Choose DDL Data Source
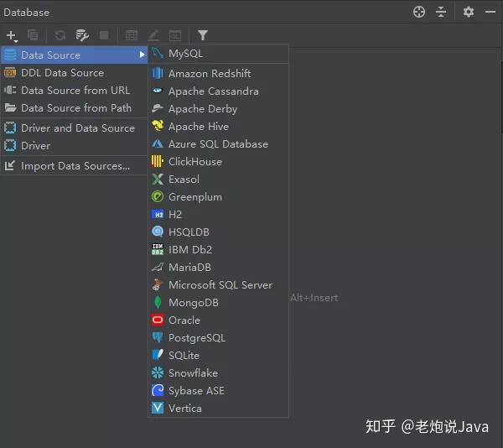 pos(74,72)
